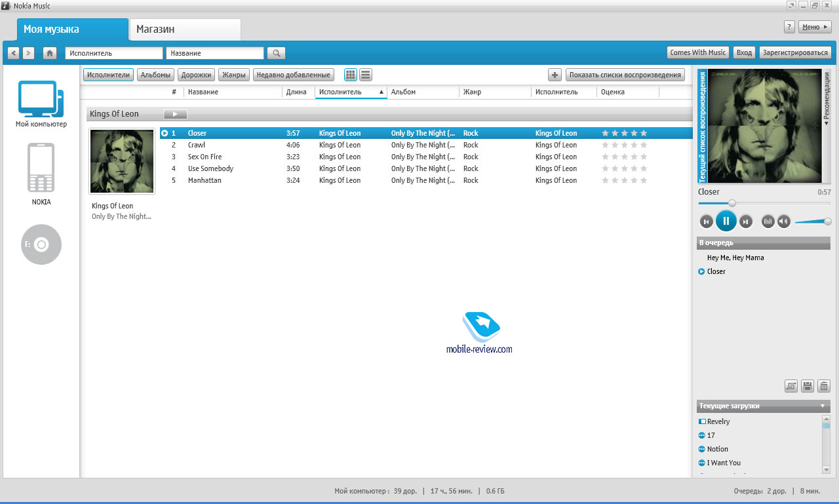
Task: Mute with the speaker icon
Action: coord(784,222)
